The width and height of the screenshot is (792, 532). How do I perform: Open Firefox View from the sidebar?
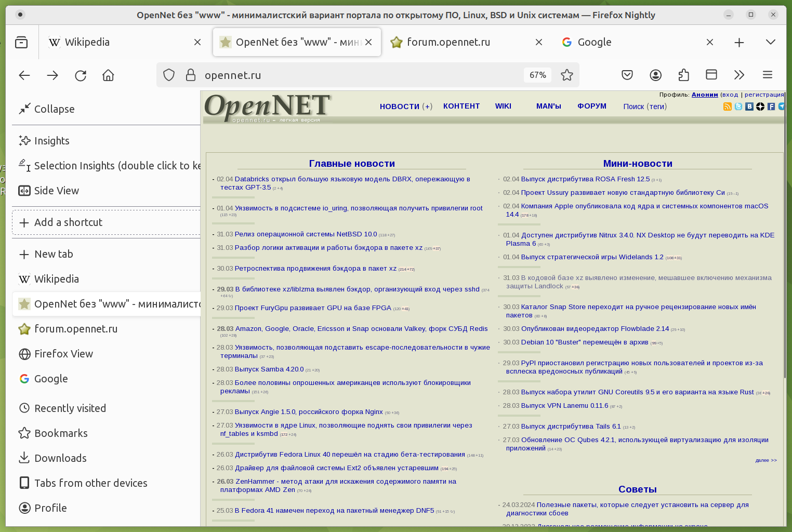[106, 354]
